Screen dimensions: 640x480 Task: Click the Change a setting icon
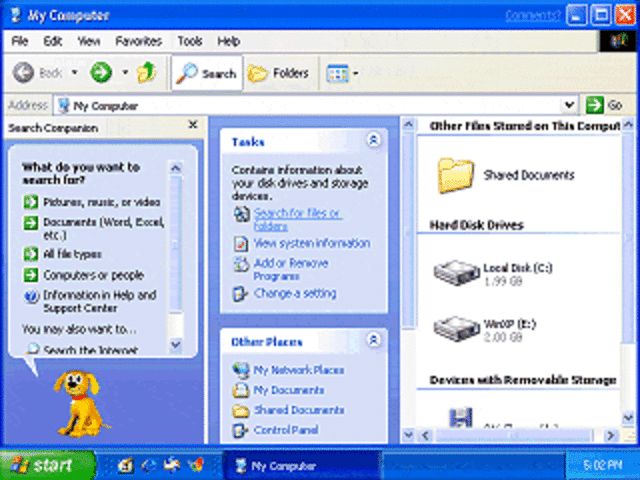[x=240, y=293]
